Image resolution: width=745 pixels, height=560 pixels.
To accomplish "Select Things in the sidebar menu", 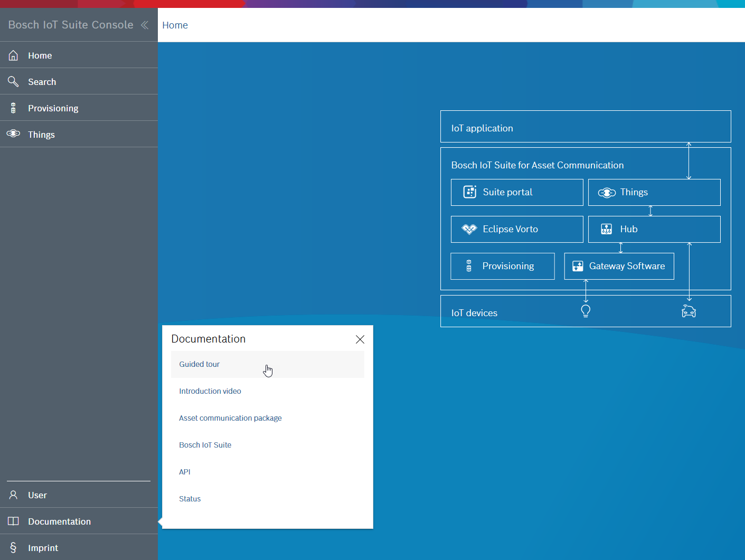I will tap(79, 135).
